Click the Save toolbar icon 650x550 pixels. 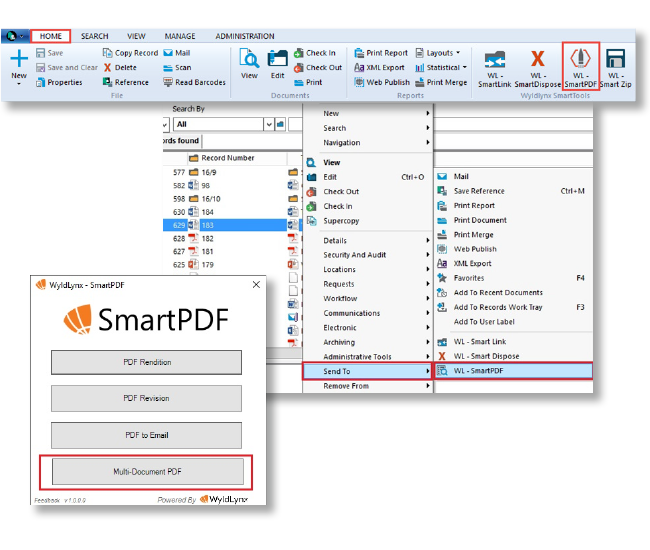(x=40, y=53)
